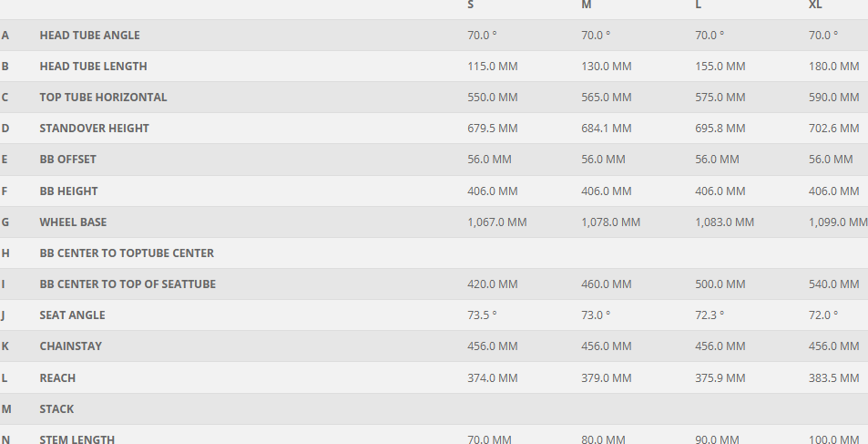The image size is (868, 444).
Task: Click the XL size column header
Action: (x=815, y=5)
